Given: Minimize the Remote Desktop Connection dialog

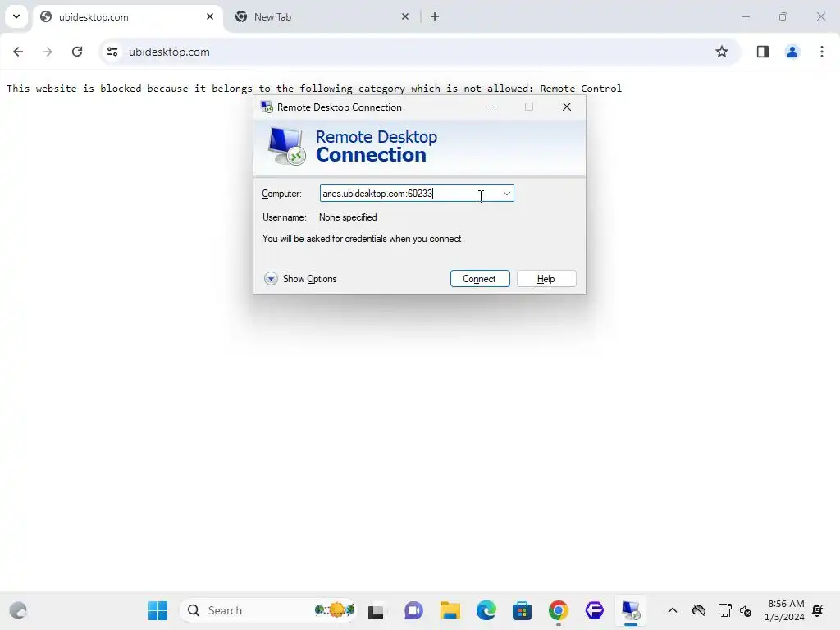Looking at the screenshot, I should pyautogui.click(x=492, y=107).
